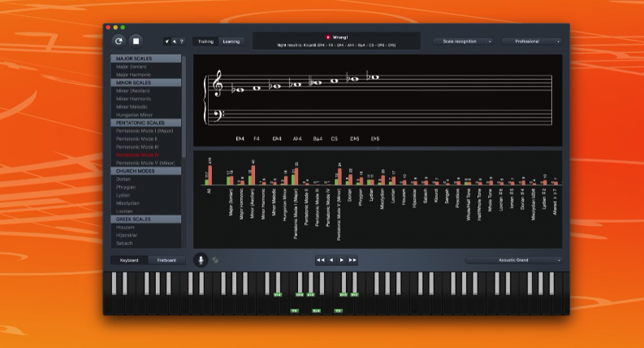Select the Locrian mode
Viewport: 644px width, 348px height.
[146, 211]
